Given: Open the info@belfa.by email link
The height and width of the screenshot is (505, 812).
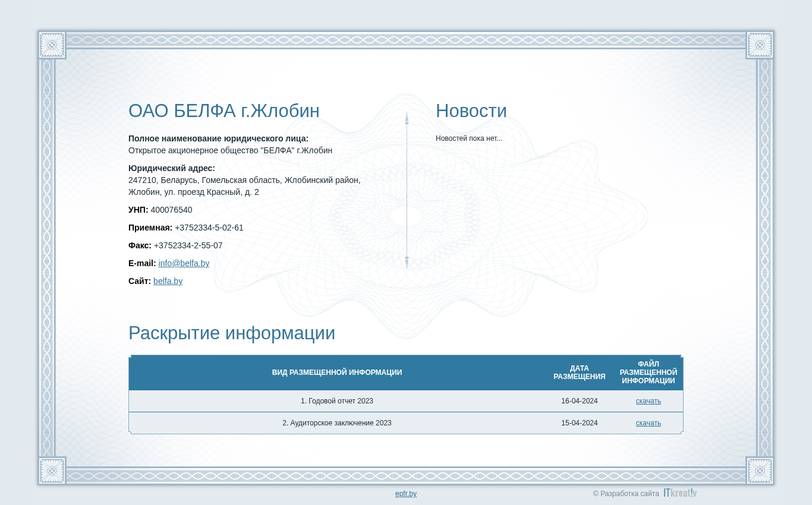Looking at the screenshot, I should [184, 263].
